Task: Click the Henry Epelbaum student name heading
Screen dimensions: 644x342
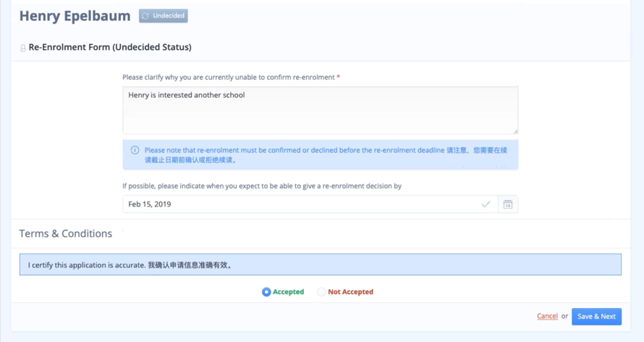Action: click(75, 15)
